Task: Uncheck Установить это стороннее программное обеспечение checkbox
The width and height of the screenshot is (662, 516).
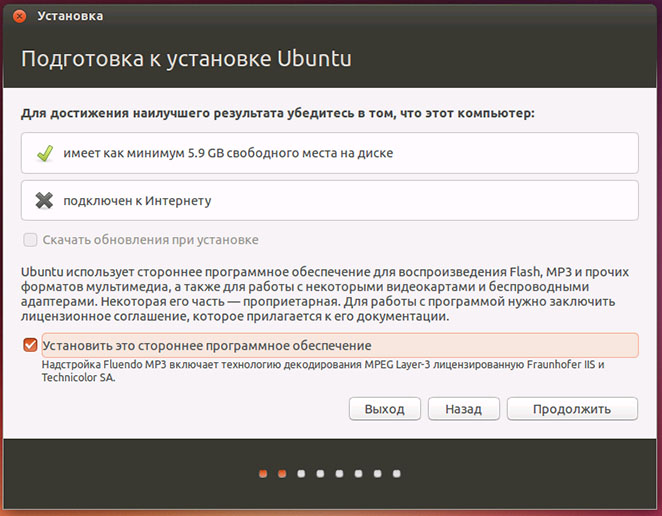Action: (x=30, y=345)
